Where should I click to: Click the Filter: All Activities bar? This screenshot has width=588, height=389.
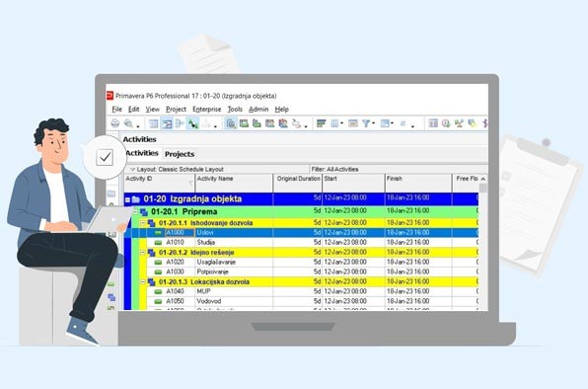(x=400, y=169)
